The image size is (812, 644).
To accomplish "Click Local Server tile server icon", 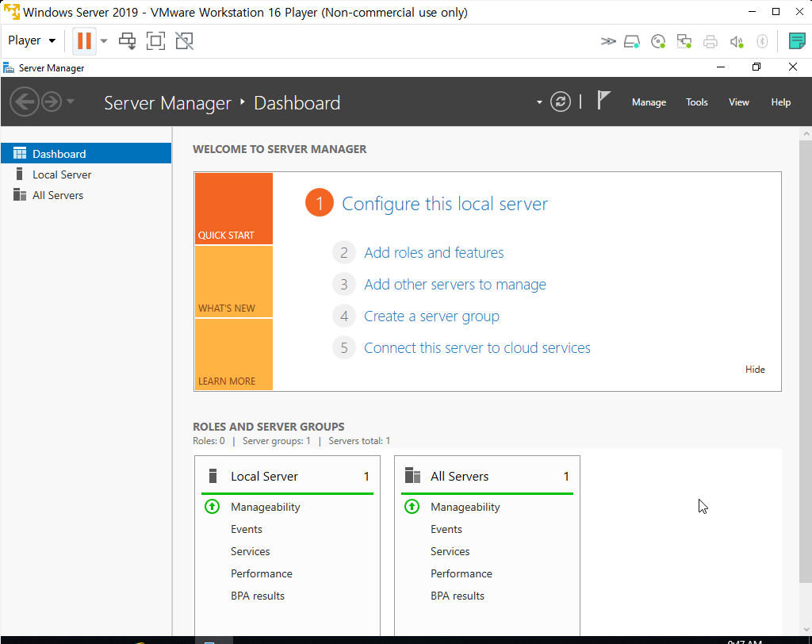I will [x=213, y=476].
